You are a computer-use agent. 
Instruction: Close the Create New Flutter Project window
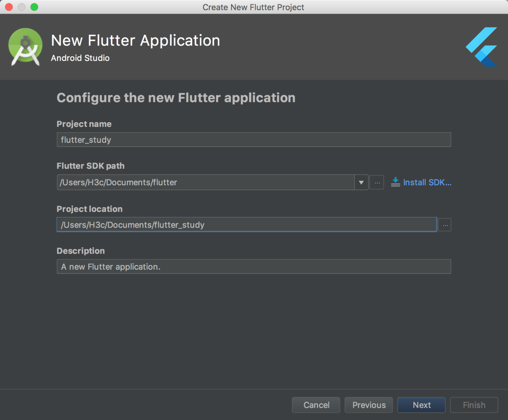tap(9, 7)
